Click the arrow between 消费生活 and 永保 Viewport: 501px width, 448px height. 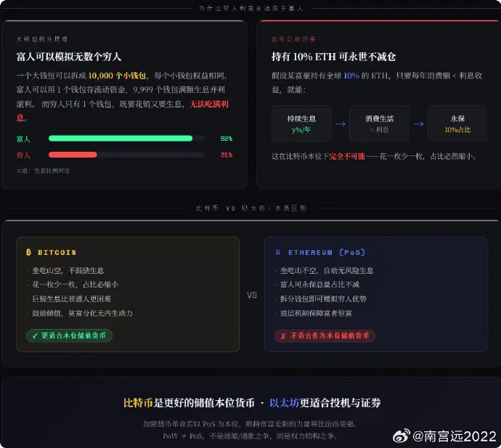point(418,124)
